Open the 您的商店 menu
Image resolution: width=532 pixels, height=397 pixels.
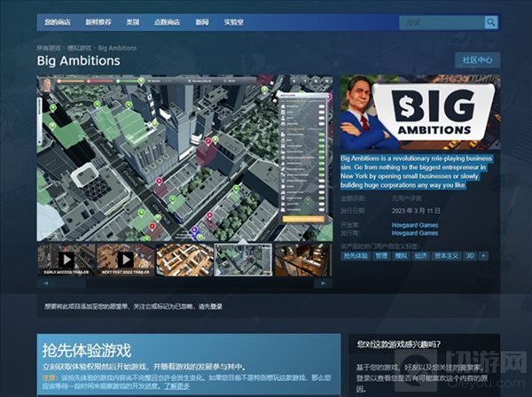tap(59, 22)
